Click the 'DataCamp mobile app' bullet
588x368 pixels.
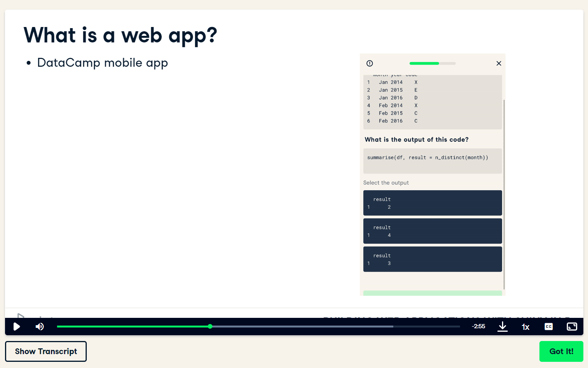(103, 62)
